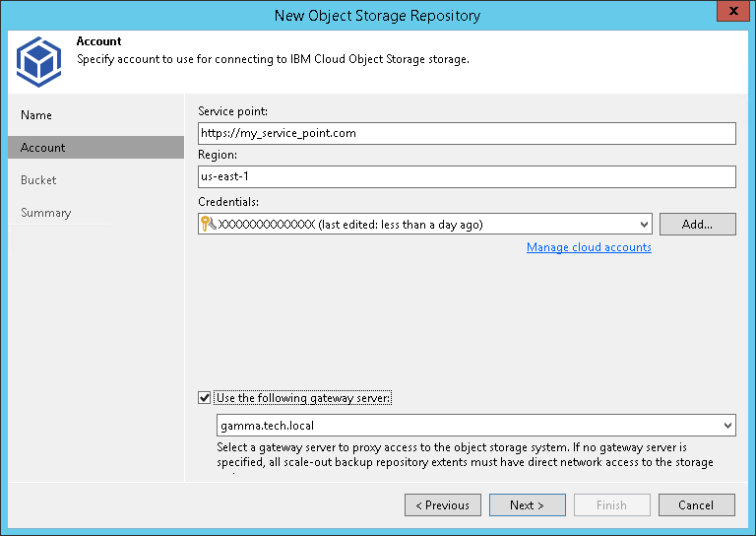Switch to the Bucket step
756x536 pixels.
click(38, 180)
